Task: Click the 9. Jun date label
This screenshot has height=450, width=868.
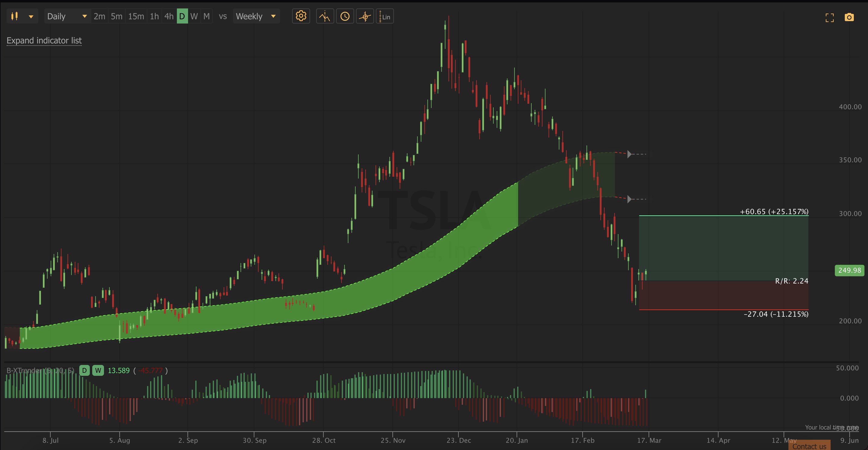Action: tap(850, 440)
